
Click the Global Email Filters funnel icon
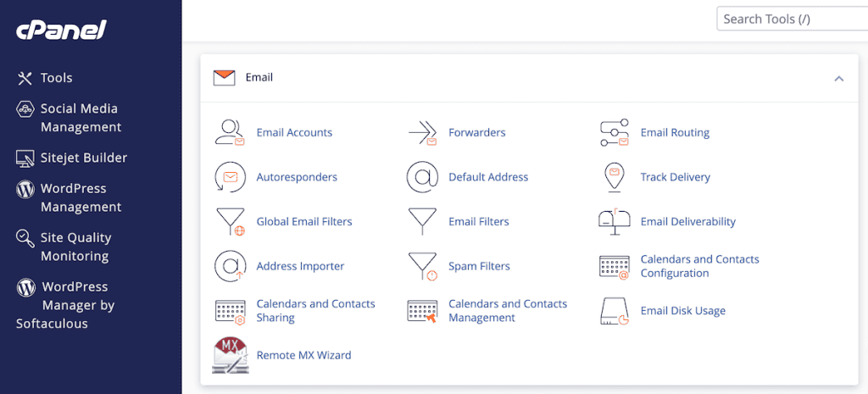pos(229,222)
